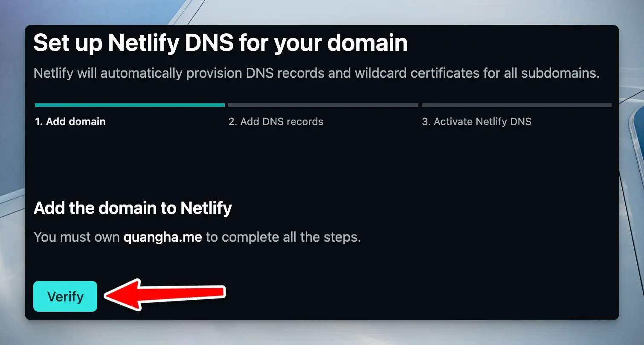Click the 'You must own' sentence start

click(x=77, y=237)
